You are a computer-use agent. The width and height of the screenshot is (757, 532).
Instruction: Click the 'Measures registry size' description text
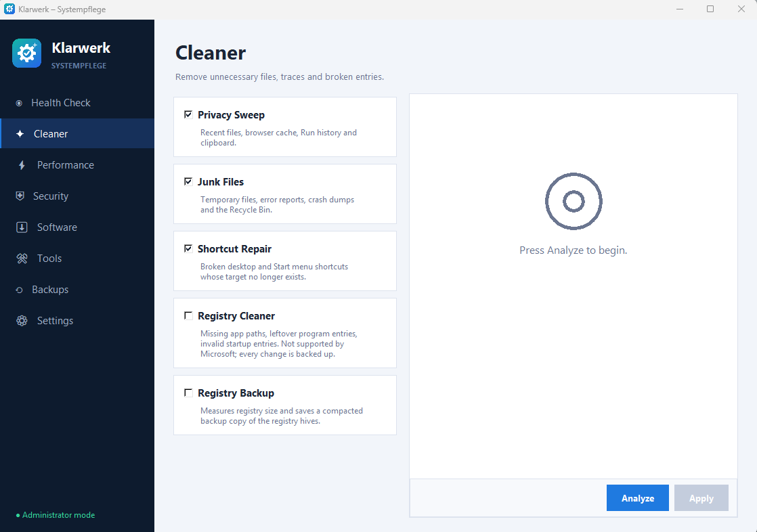click(x=282, y=416)
